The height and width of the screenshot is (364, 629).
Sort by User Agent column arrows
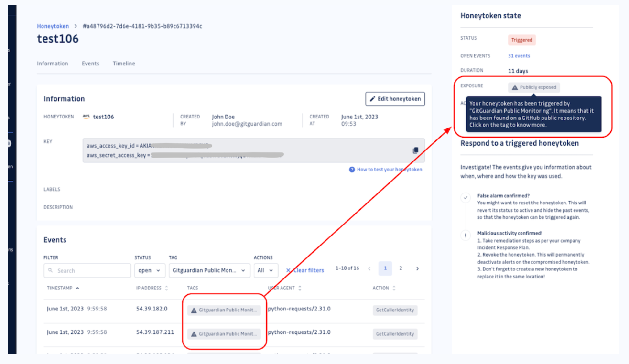300,288
